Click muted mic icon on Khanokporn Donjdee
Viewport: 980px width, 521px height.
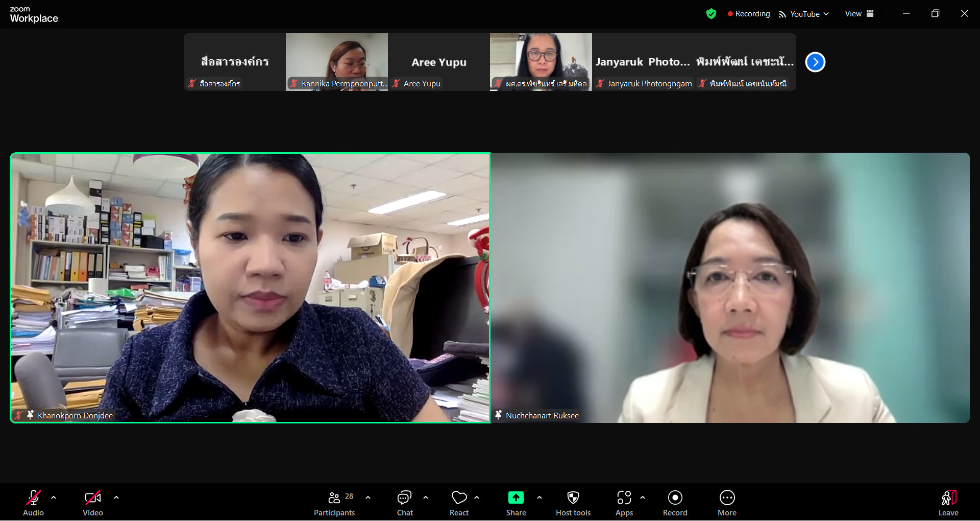pyautogui.click(x=18, y=415)
